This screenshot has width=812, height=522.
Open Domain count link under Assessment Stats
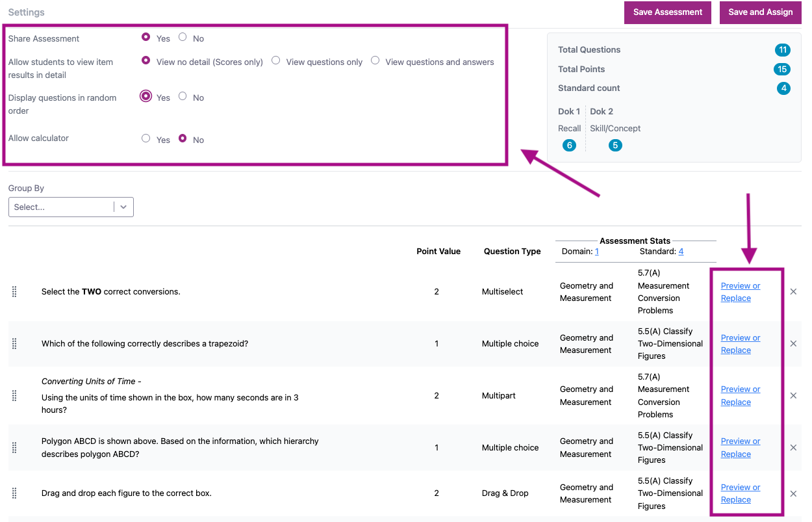[596, 252]
